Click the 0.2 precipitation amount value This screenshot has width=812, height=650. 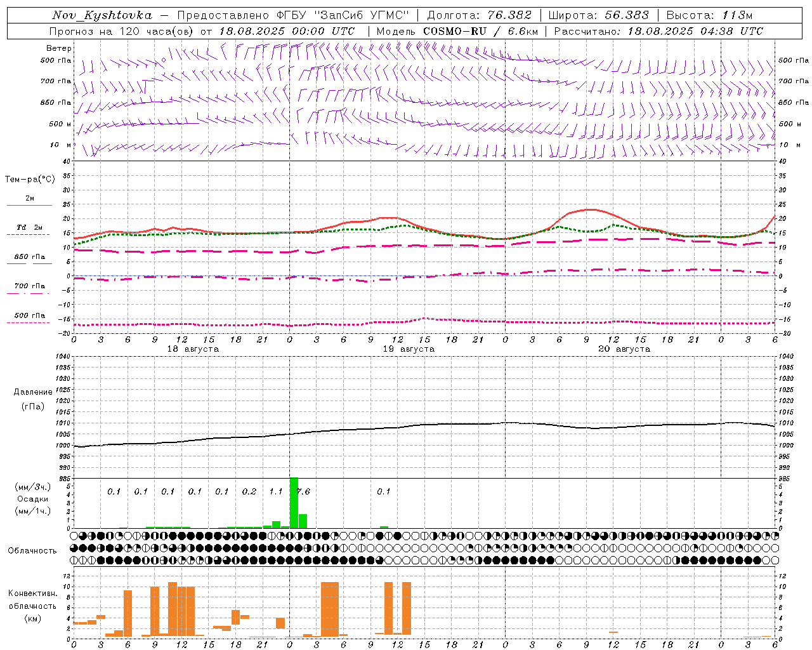click(x=249, y=492)
